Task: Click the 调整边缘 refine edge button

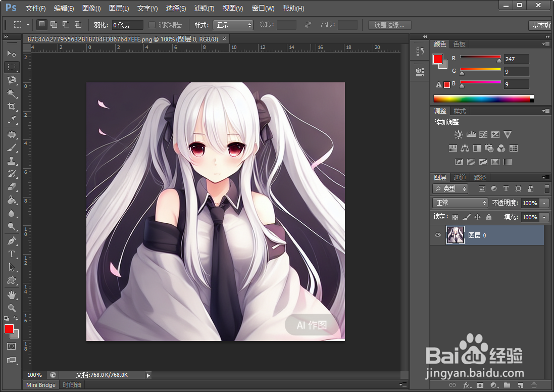Action: click(x=389, y=25)
